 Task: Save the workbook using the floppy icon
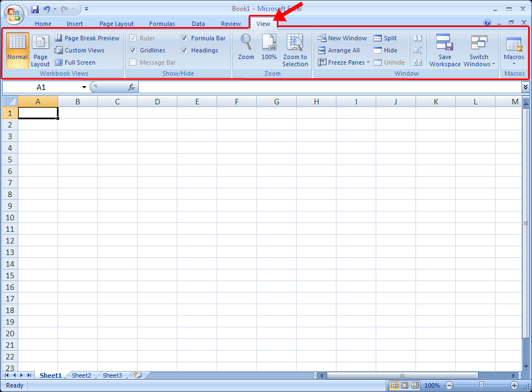tap(35, 9)
